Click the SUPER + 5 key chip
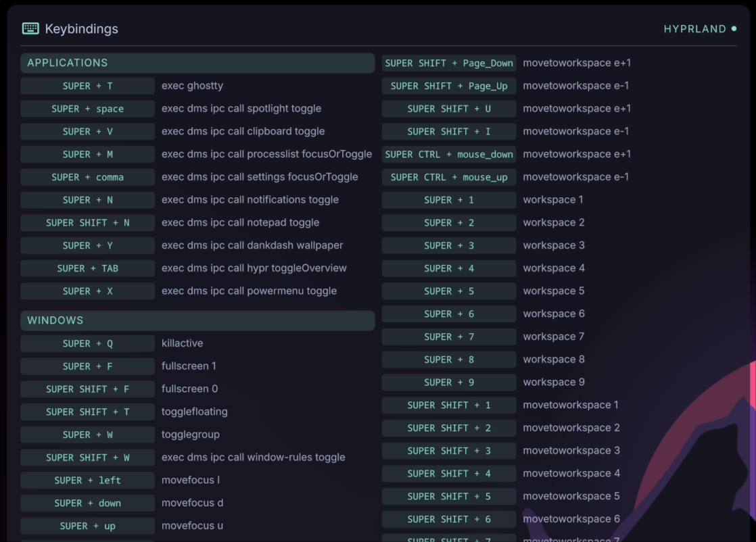 449,291
